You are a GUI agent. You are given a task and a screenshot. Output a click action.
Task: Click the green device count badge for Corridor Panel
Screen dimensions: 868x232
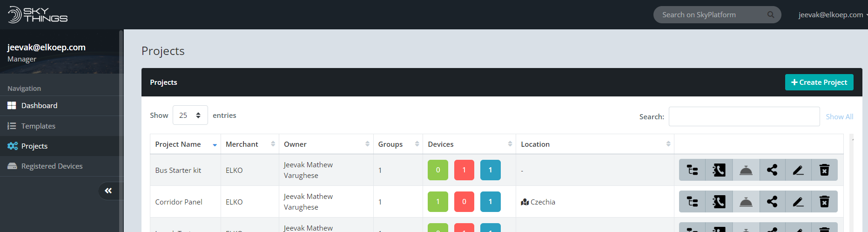point(437,202)
